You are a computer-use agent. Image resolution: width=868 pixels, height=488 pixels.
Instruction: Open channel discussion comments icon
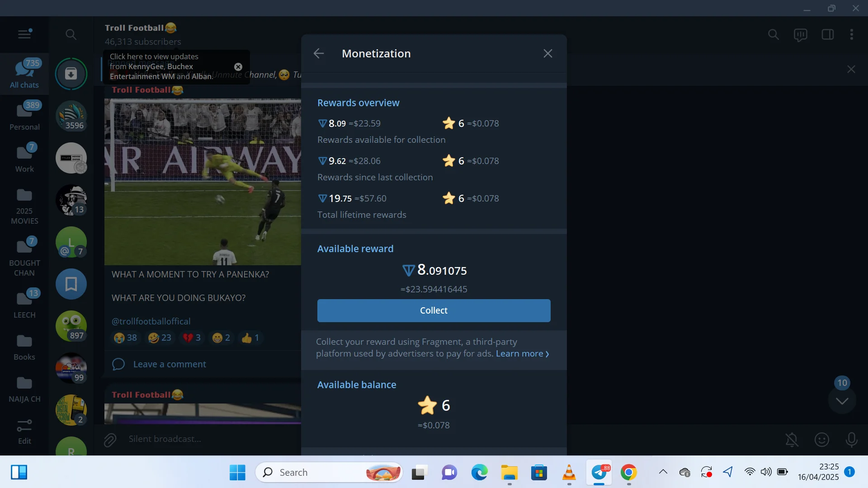801,35
